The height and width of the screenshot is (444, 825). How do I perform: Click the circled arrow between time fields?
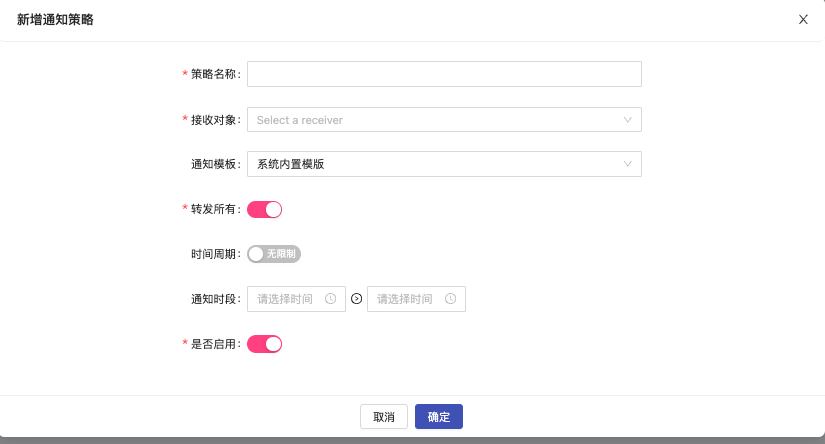[x=357, y=299]
